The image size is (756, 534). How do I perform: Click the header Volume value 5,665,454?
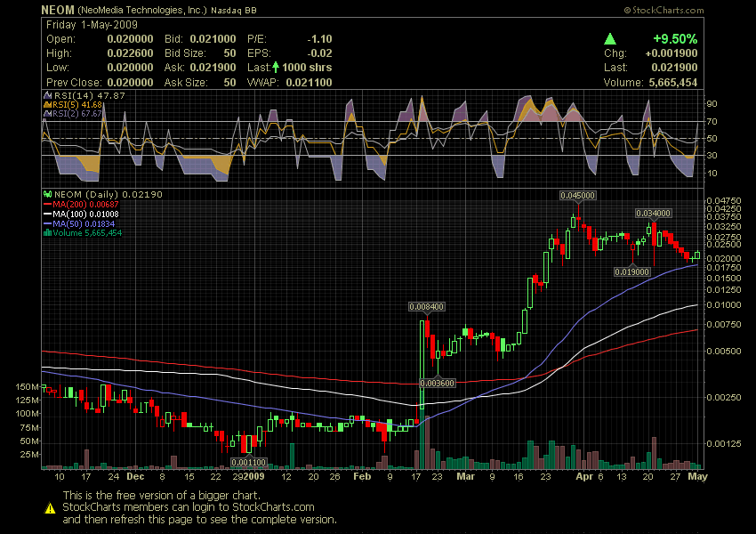pos(673,83)
